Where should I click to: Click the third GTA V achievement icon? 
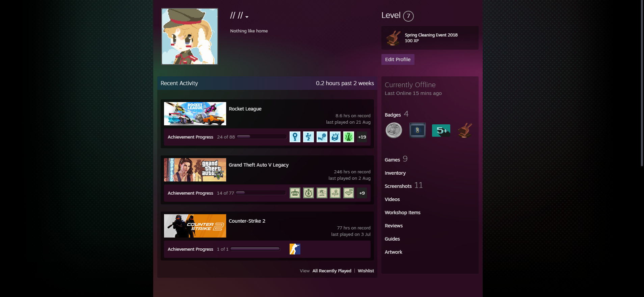pos(322,193)
